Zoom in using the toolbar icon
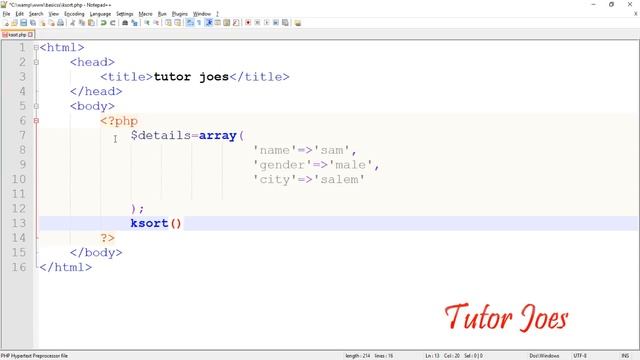 147,23
